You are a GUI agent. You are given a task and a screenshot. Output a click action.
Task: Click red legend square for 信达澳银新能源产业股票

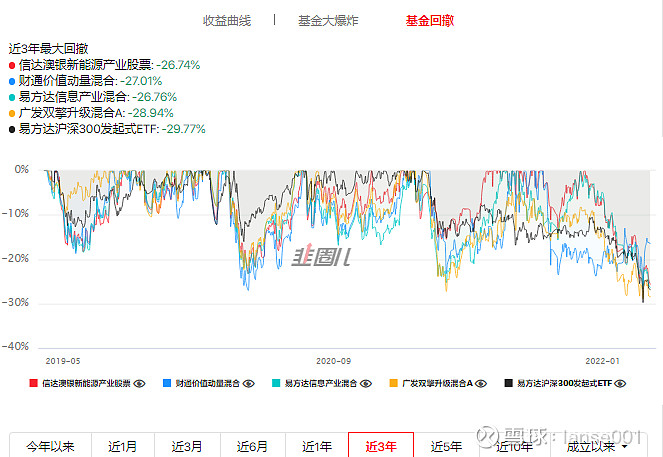pos(33,383)
